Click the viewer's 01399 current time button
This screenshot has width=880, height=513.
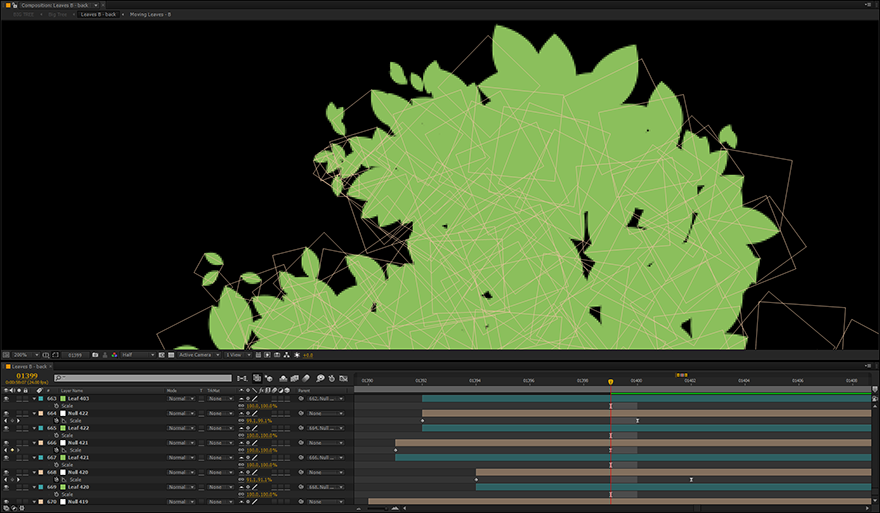tap(75, 355)
